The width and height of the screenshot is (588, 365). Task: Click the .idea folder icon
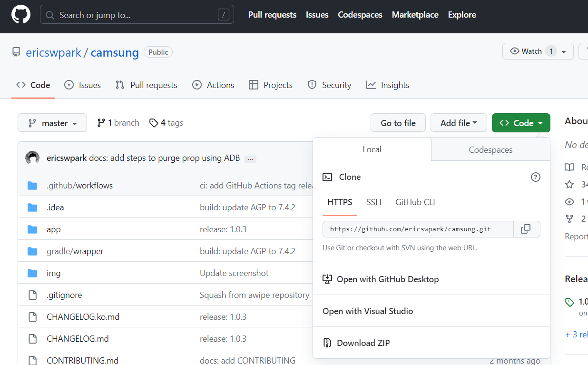pyautogui.click(x=32, y=207)
